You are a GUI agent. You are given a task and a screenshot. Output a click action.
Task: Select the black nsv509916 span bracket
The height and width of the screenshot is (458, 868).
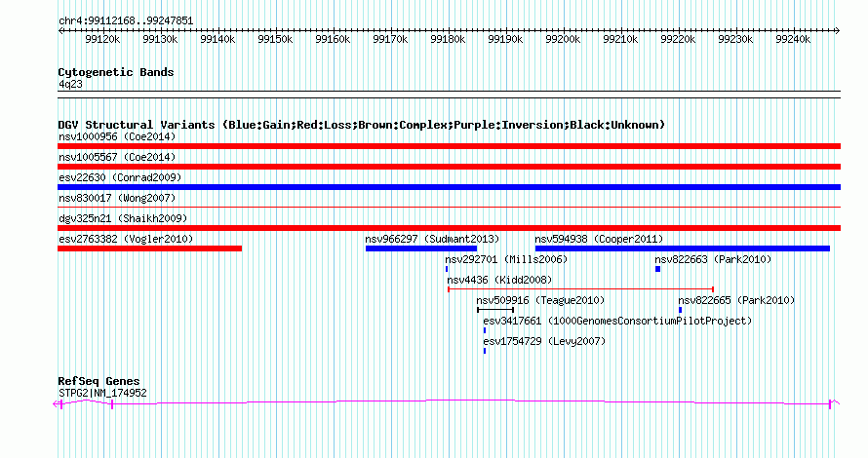coord(495,310)
